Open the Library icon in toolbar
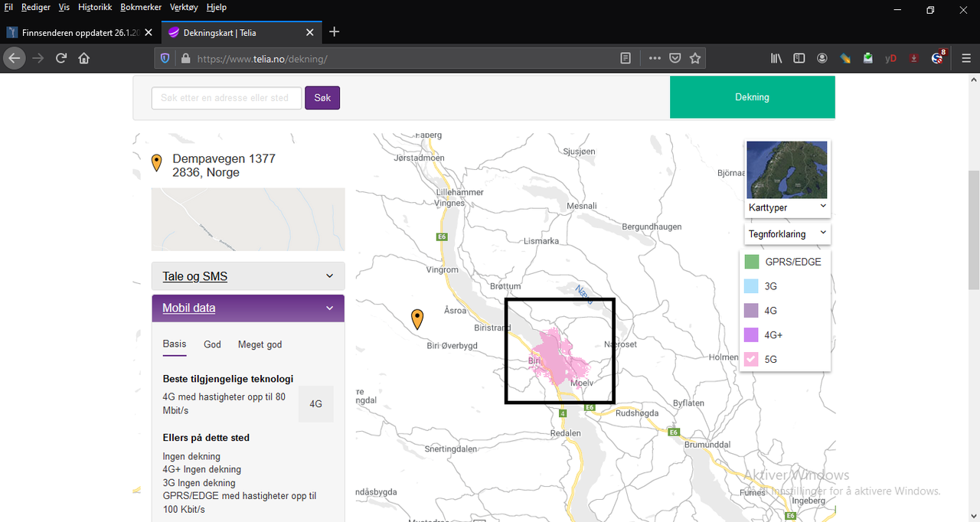Viewport: 980px width, 522px height. 776,58
